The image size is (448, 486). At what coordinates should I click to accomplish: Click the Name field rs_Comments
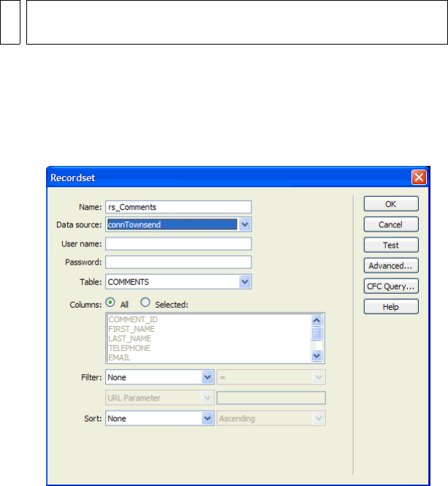178,207
